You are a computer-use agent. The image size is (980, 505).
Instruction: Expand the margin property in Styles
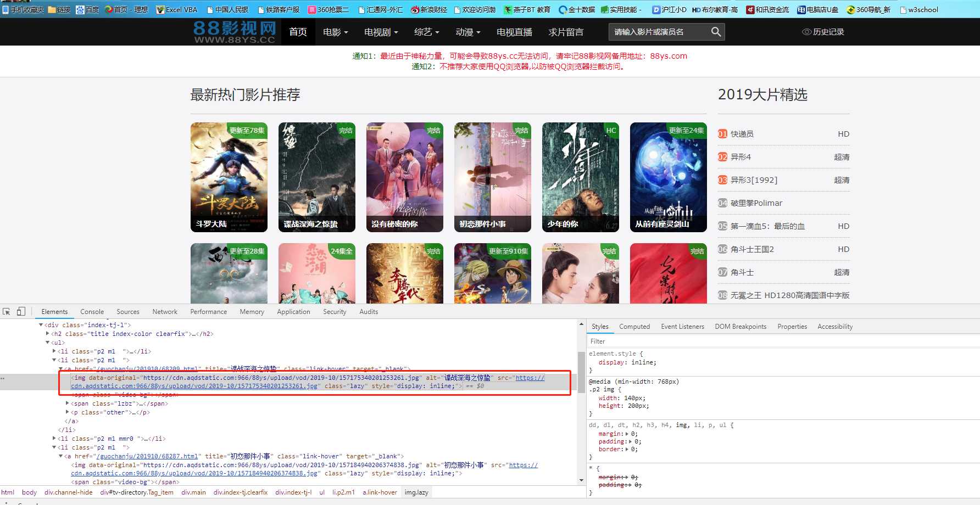[627, 434]
